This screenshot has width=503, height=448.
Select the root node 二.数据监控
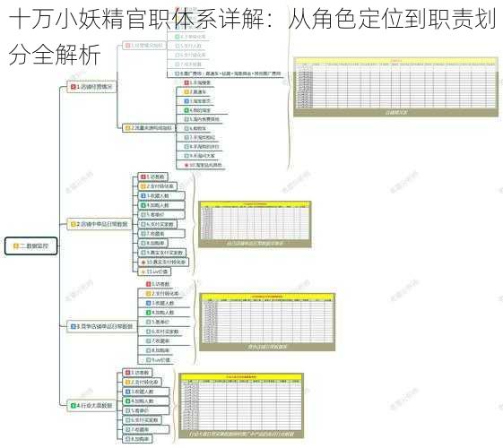pyautogui.click(x=31, y=246)
